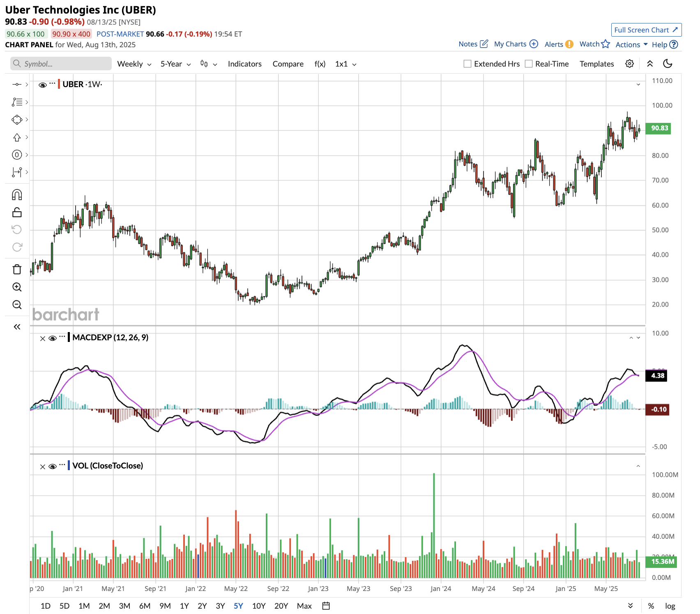700x614 pixels.
Task: Click the VOL blue color swatch
Action: (69, 466)
